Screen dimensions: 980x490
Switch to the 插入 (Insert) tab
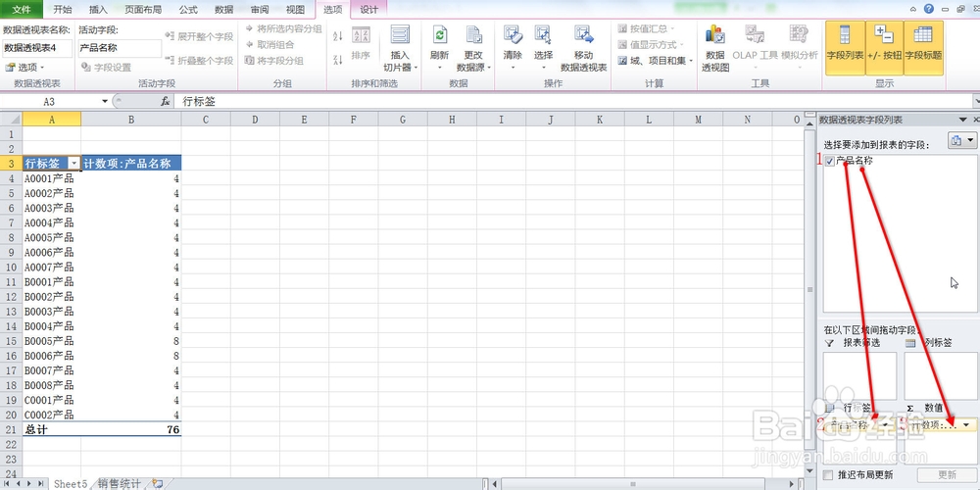pyautogui.click(x=98, y=10)
